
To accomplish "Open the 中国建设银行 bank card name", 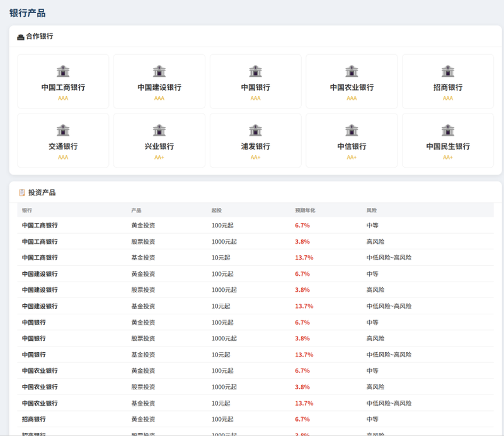I will [x=159, y=87].
